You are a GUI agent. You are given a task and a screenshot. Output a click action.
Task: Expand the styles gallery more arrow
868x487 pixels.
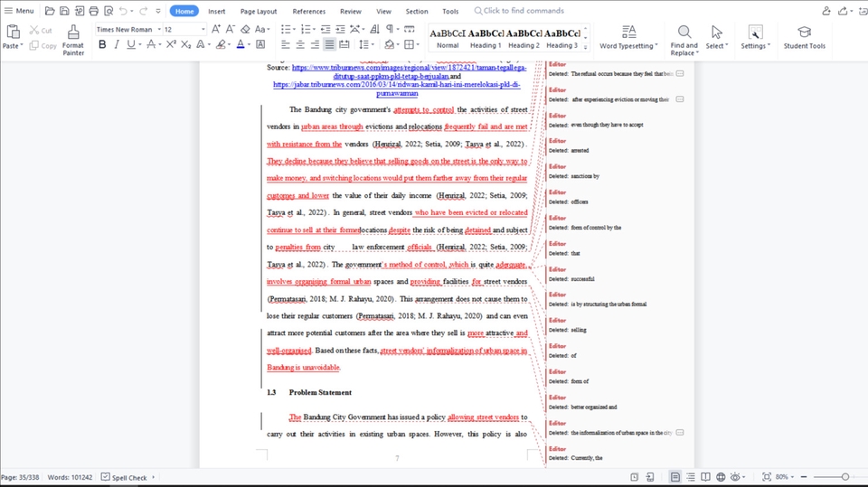click(x=586, y=48)
